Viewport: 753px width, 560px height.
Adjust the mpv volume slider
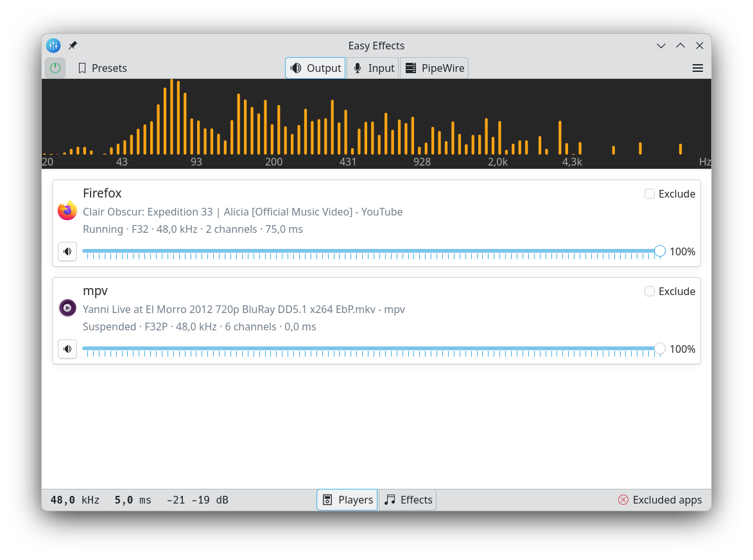click(374, 349)
